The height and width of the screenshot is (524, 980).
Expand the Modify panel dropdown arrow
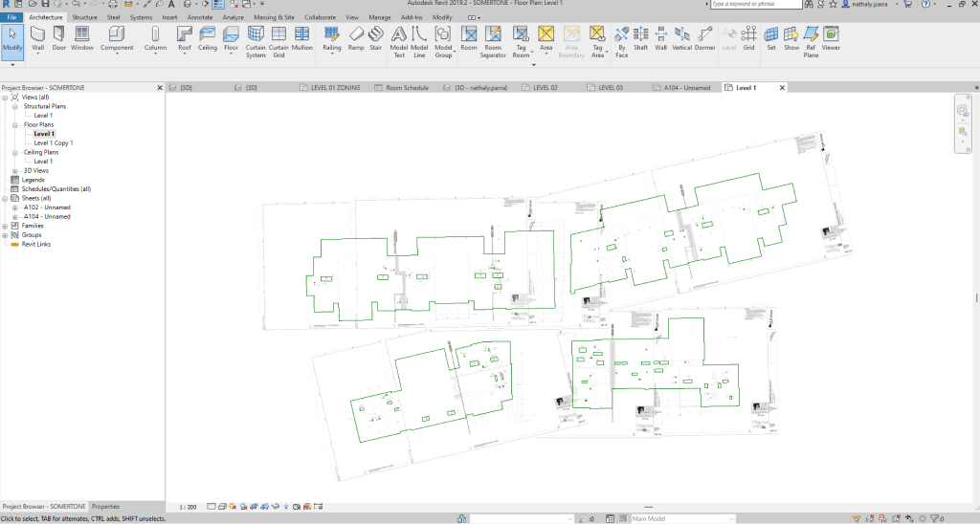coord(12,66)
